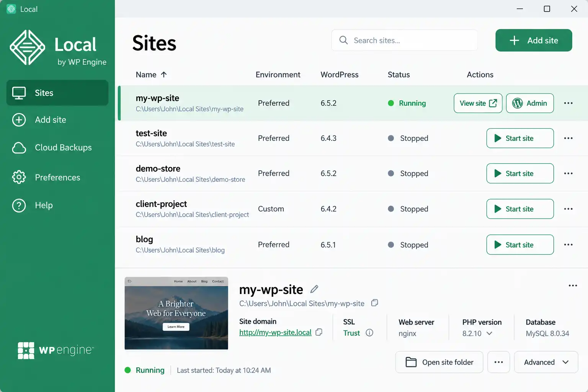588x392 pixels.
Task: Click the Last started timestamp text
Action: [224, 370]
